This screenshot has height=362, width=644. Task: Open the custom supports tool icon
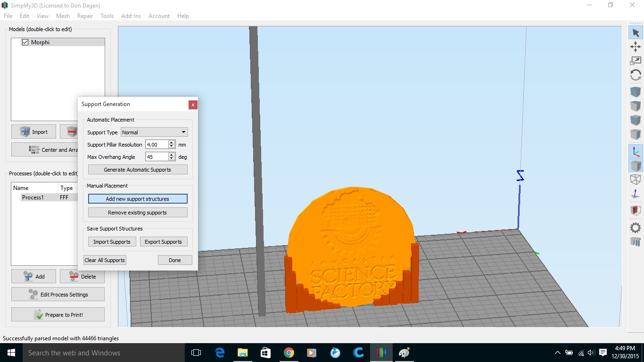[x=636, y=242]
